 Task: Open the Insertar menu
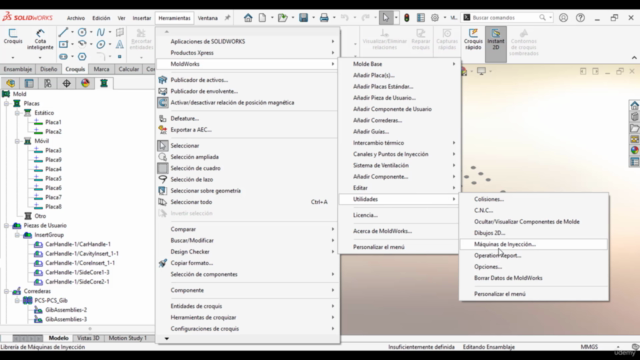pos(142,18)
